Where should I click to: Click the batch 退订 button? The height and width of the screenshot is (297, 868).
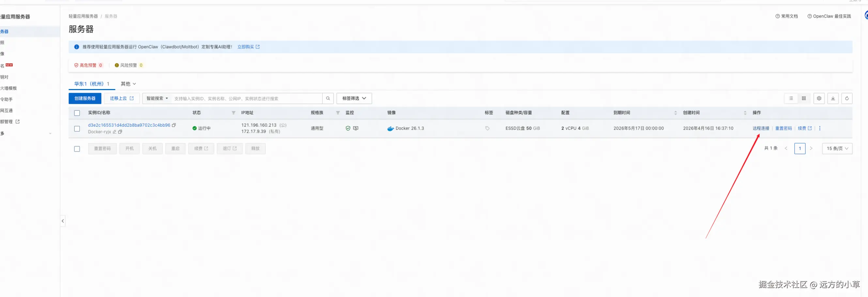click(230, 149)
